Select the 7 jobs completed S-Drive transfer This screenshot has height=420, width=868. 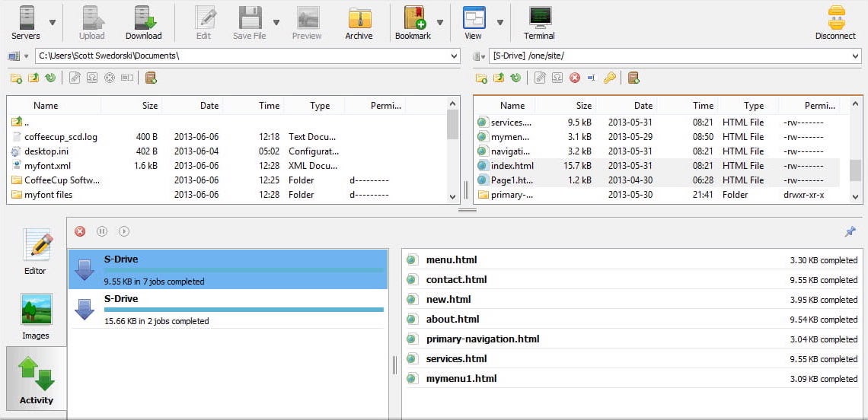coord(228,269)
